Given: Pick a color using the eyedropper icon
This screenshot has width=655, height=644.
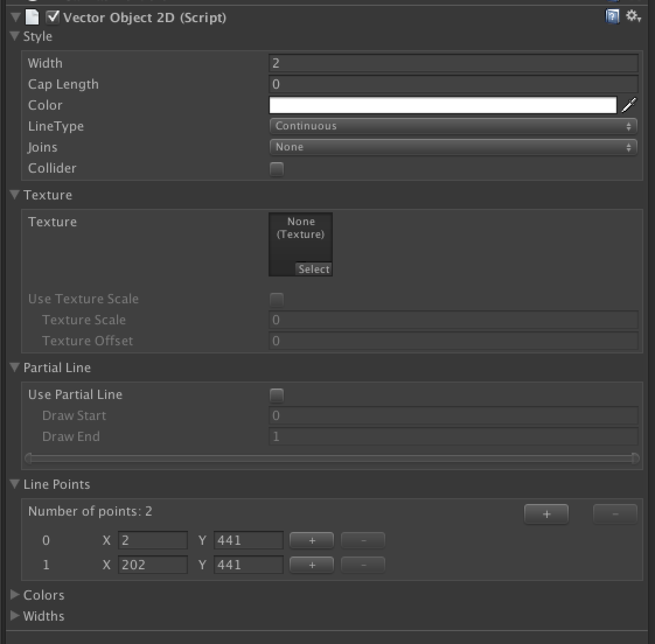Looking at the screenshot, I should point(630,105).
